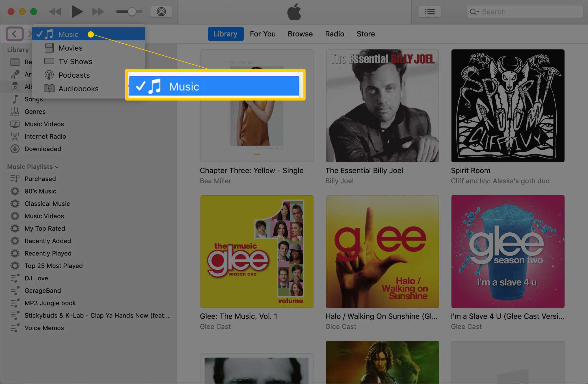The image size is (588, 384).
Task: Open the Up Next list button
Action: click(430, 12)
